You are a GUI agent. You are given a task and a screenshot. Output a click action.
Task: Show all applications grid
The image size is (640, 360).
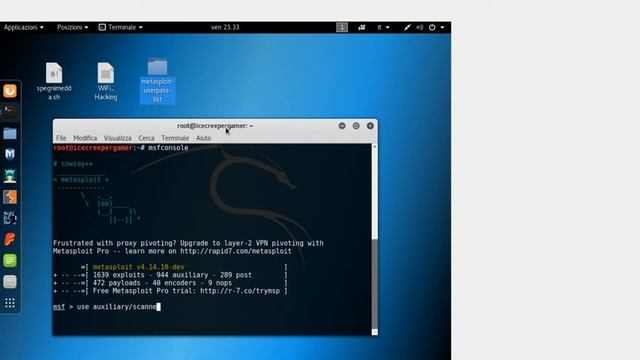(10, 303)
